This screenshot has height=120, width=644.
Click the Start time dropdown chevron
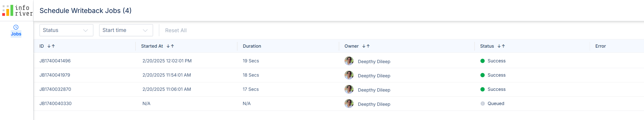coord(145,31)
